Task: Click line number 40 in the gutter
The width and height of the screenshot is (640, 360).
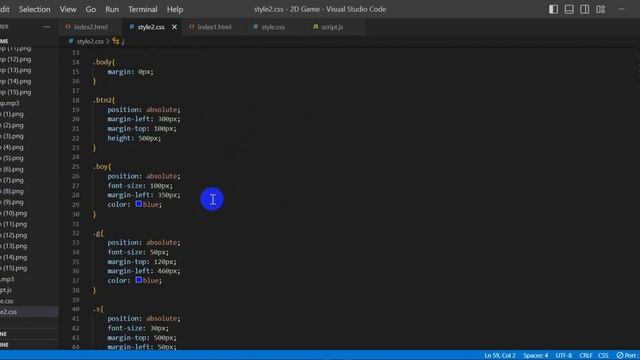Action: (76, 309)
